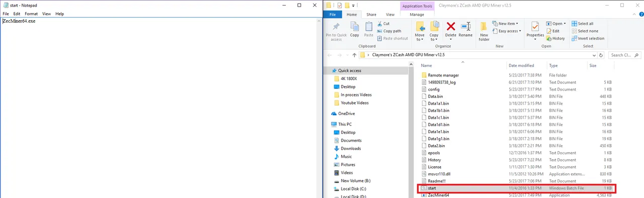Open the Share ribbon tab
Screen dimensions: 644x198
point(371,15)
